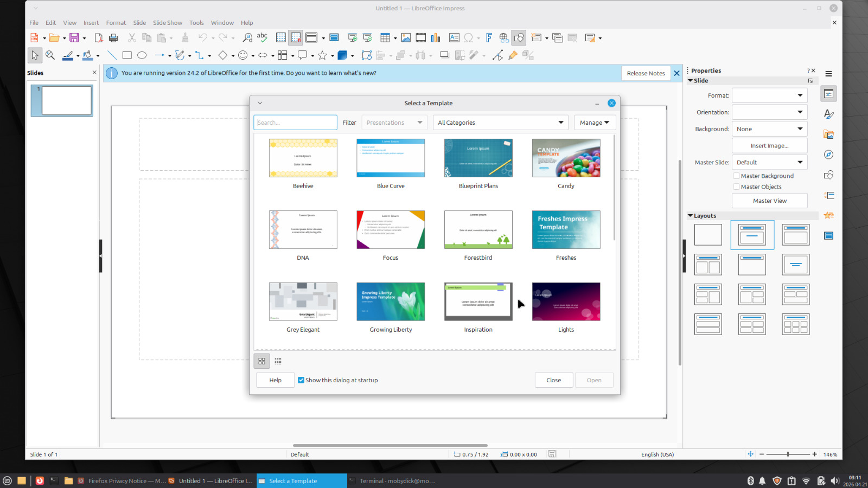Enable the Master Background checkbox

(736, 176)
